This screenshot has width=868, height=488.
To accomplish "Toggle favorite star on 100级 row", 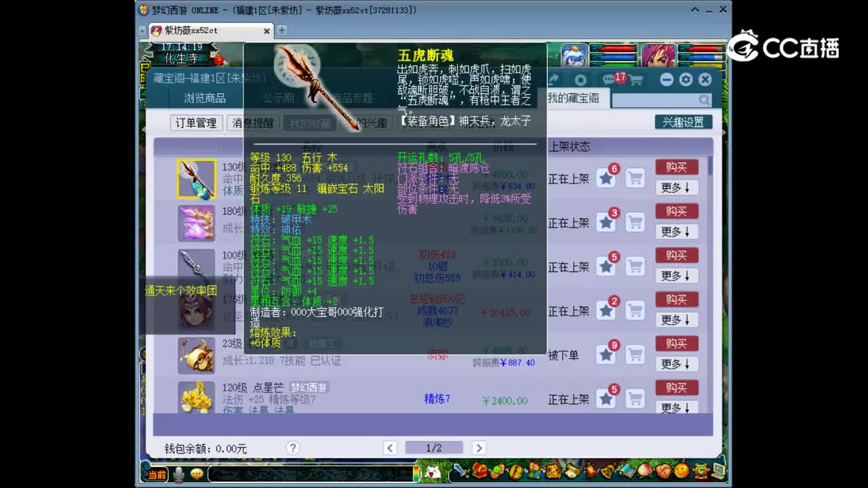I will click(x=606, y=266).
